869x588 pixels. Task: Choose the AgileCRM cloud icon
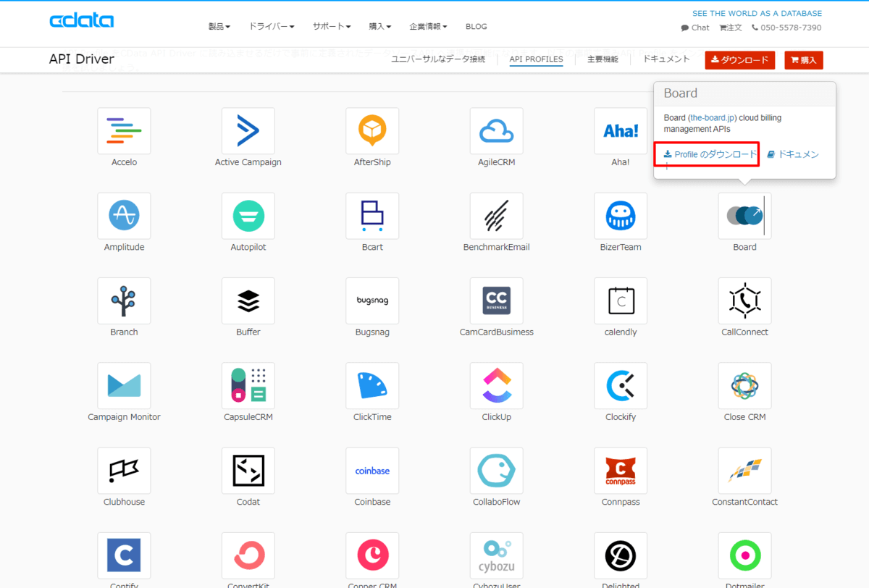(x=496, y=131)
